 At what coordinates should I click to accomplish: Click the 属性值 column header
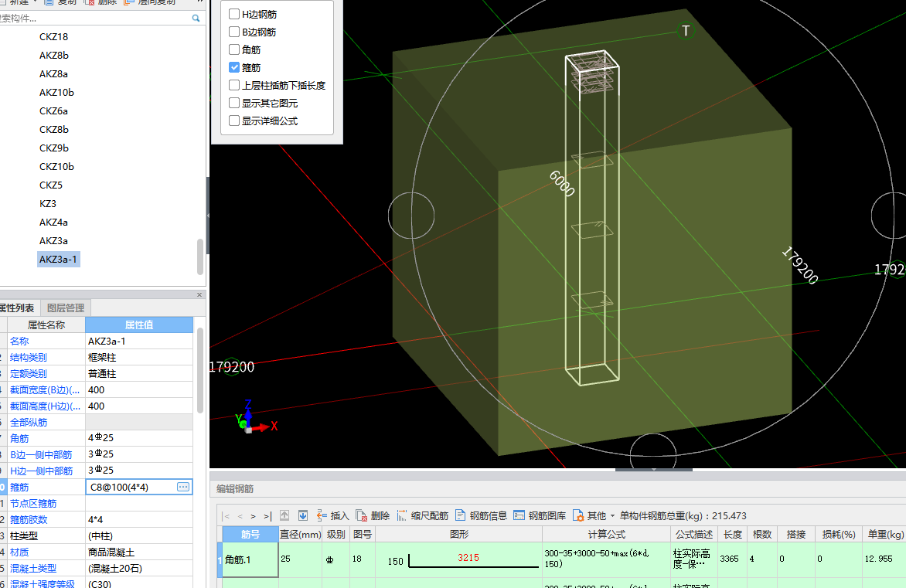click(x=138, y=325)
